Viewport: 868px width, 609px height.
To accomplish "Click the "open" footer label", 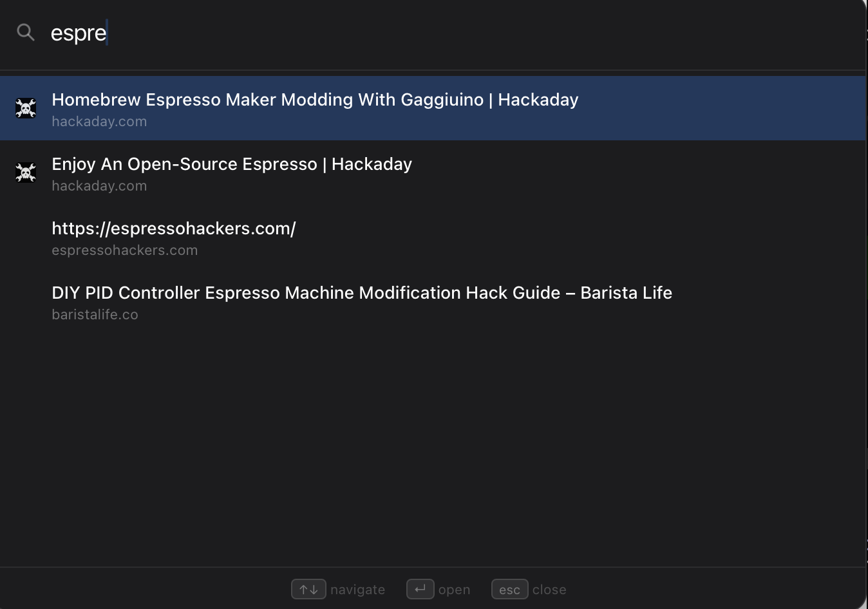I will (454, 590).
